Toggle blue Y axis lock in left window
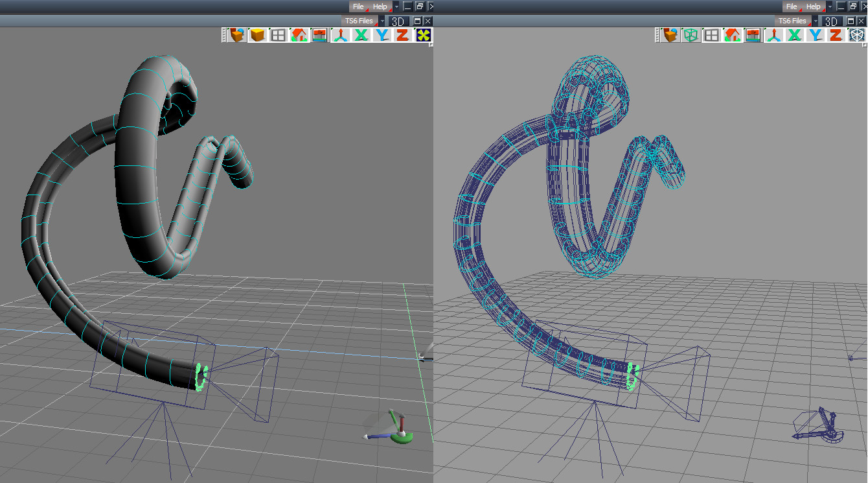The height and width of the screenshot is (483, 868). (382, 35)
